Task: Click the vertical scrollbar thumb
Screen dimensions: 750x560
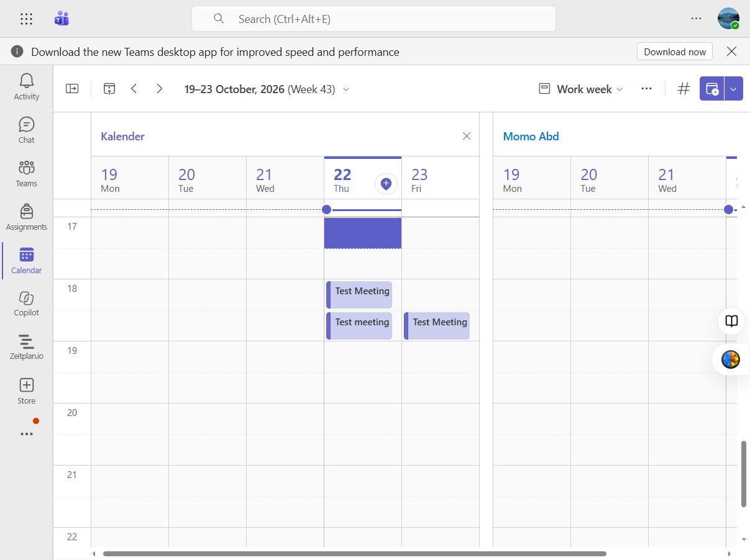Action: 743,474
